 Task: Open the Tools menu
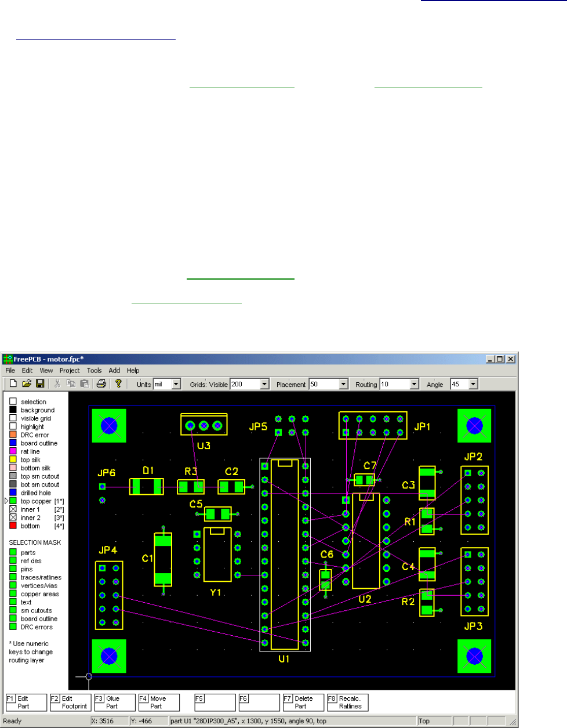(x=94, y=371)
